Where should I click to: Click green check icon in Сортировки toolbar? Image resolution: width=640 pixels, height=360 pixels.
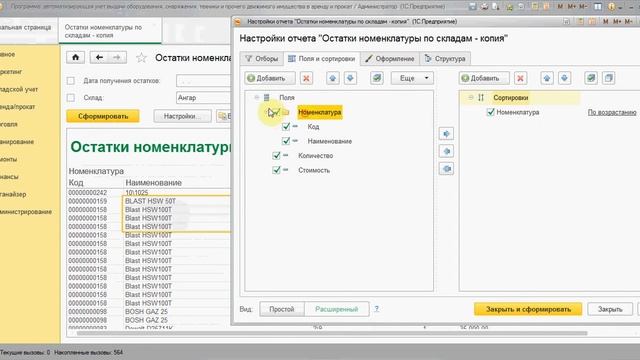(591, 78)
